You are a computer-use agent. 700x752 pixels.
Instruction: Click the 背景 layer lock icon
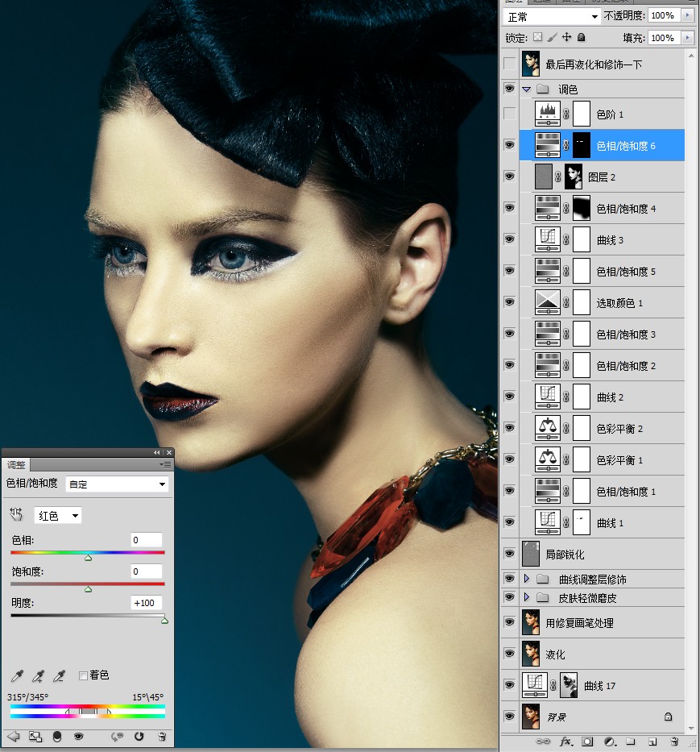coord(668,717)
